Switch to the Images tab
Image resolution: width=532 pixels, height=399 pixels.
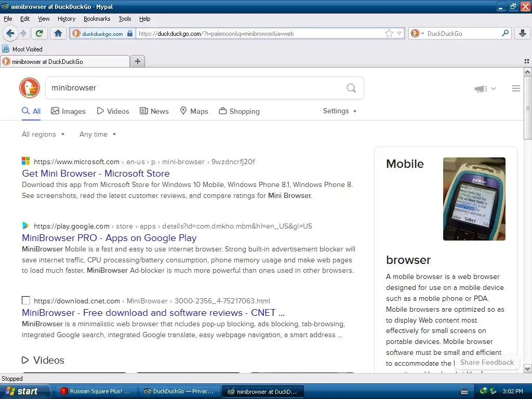coord(68,111)
